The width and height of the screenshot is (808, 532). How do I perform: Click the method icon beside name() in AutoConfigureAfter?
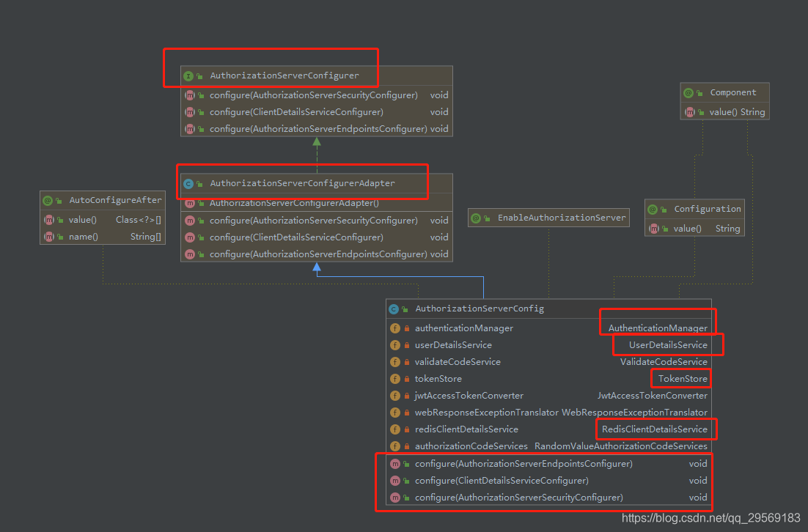(48, 236)
